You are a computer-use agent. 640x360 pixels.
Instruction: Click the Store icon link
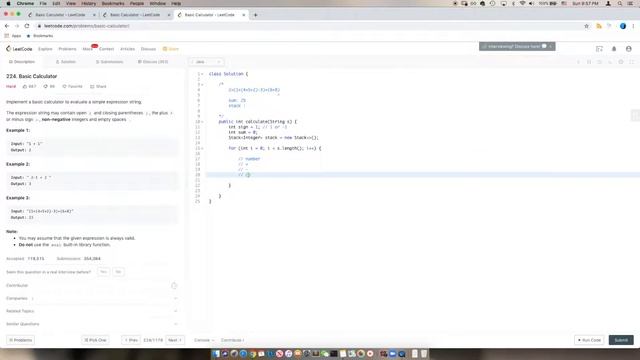coord(171,49)
